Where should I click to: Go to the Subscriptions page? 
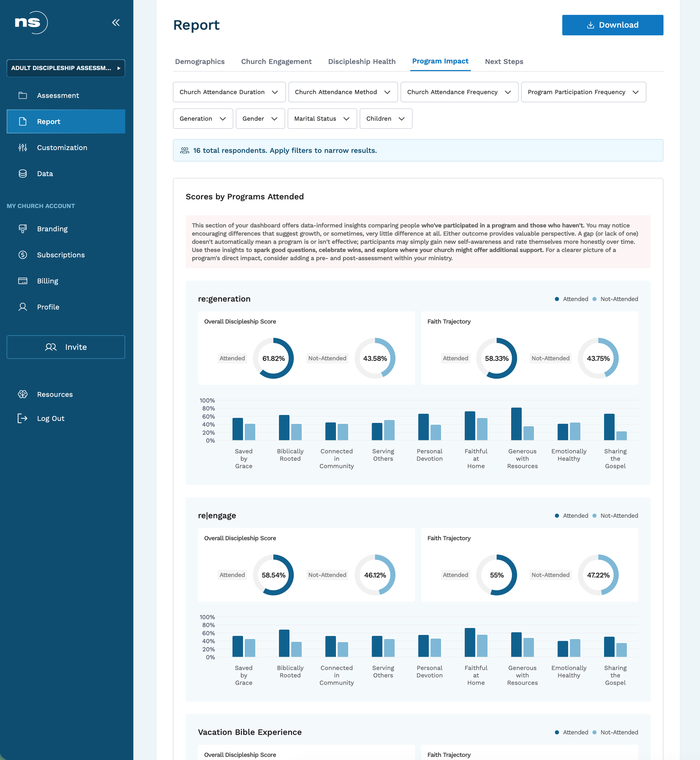pyautogui.click(x=66, y=255)
